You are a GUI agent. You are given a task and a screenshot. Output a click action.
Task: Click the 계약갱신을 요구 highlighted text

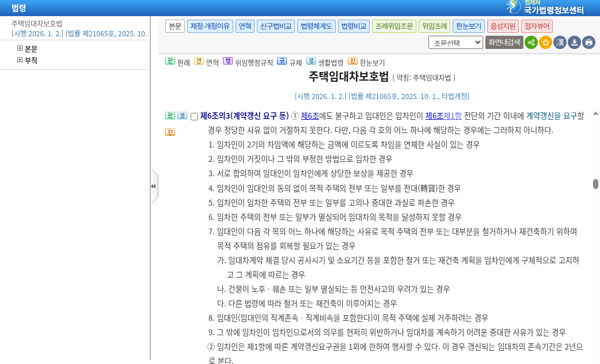click(552, 116)
